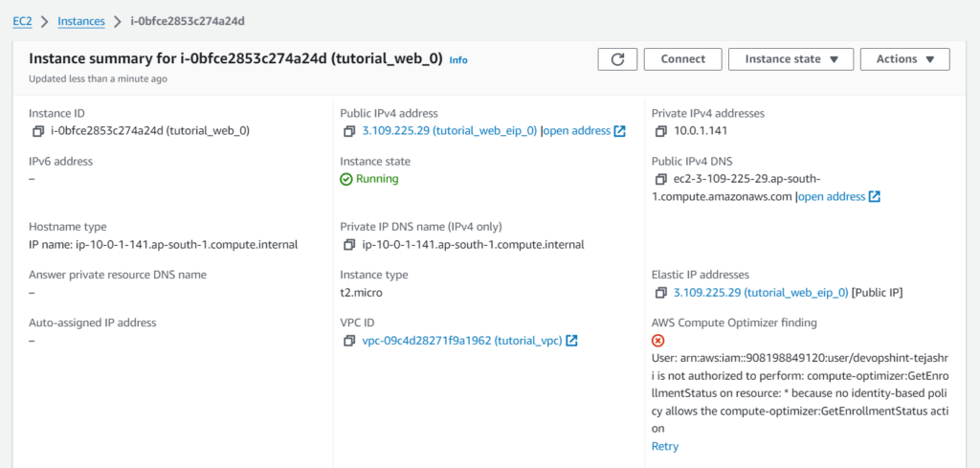The image size is (980, 468).
Task: Expand the Actions dropdown menu
Action: pos(904,59)
